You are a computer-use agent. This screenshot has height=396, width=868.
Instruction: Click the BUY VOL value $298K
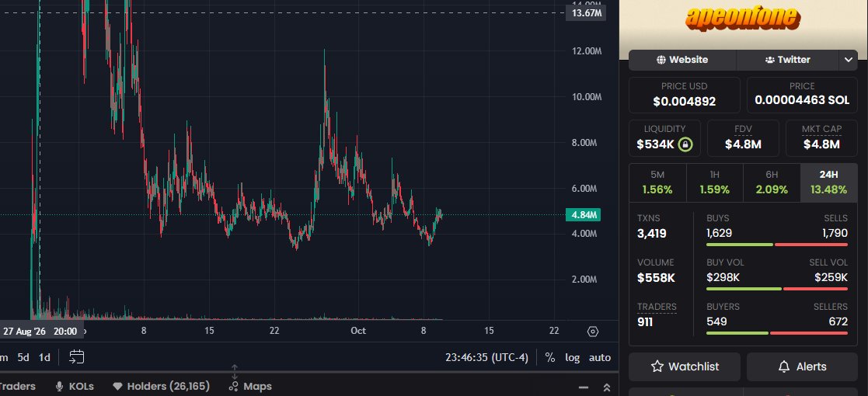[723, 278]
